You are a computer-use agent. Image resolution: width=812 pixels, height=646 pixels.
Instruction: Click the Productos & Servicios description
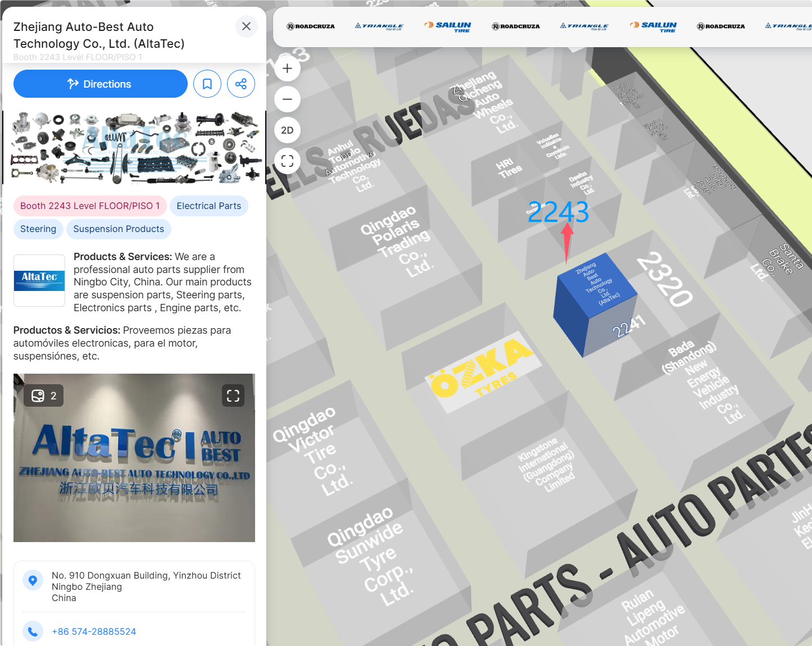123,343
